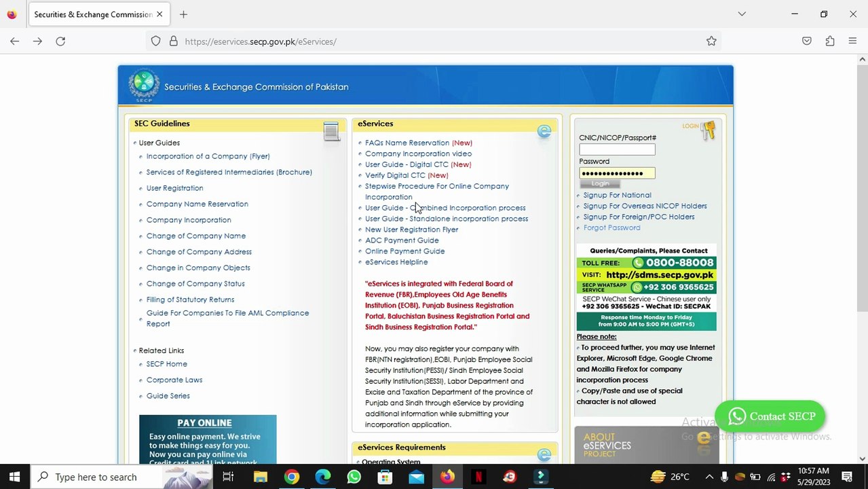
Task: Click the Windows Start button
Action: (14, 477)
